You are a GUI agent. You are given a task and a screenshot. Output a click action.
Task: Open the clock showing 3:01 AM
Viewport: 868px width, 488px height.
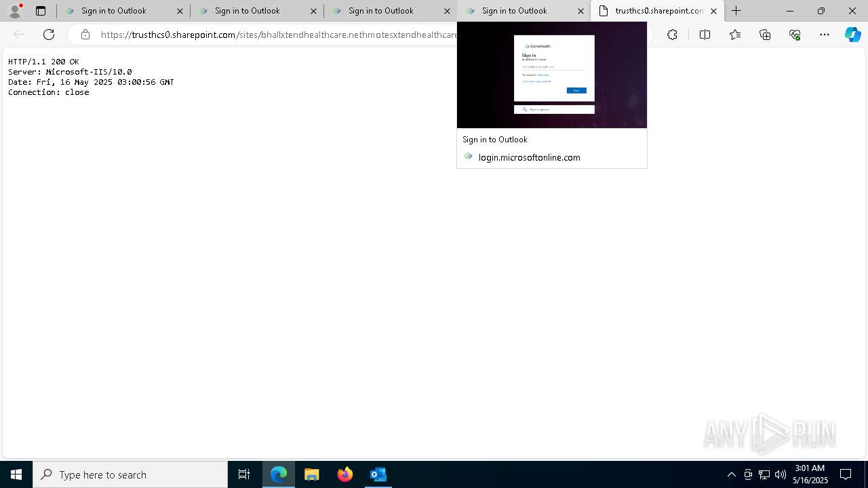pos(810,474)
